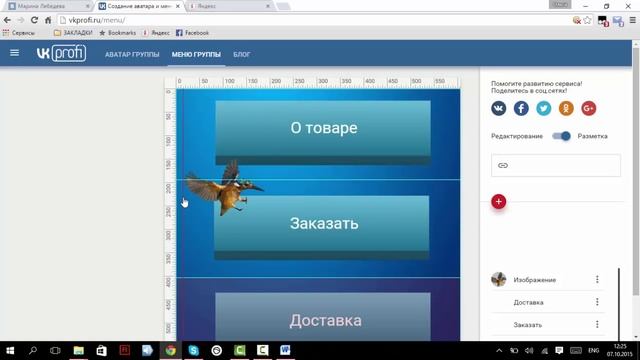640x360 pixels.
Task: Click the volume tray icon
Action: coord(529,351)
